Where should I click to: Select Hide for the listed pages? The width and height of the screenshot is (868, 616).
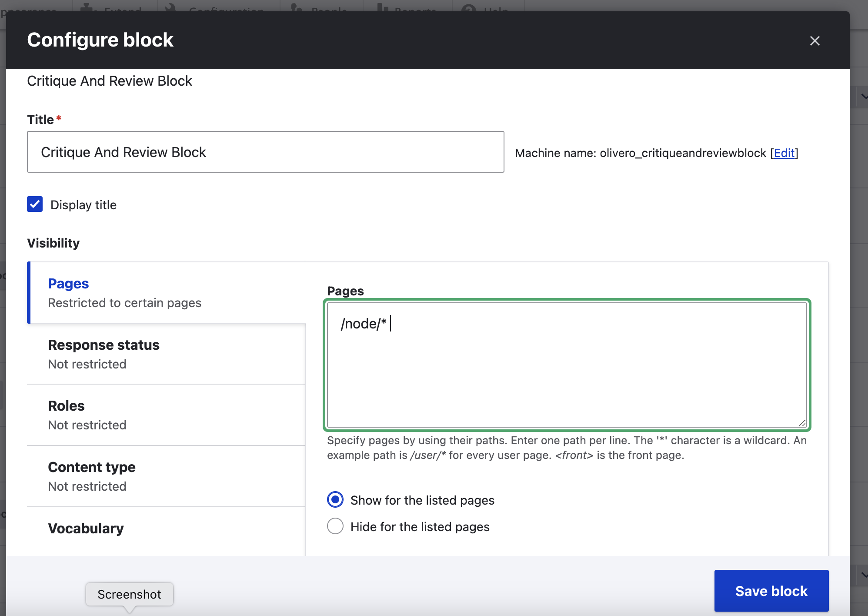point(335,526)
